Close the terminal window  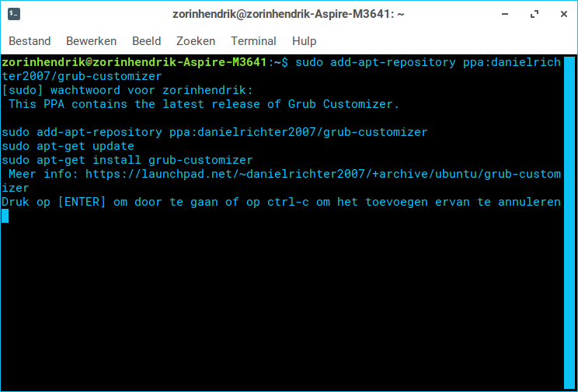[563, 15]
